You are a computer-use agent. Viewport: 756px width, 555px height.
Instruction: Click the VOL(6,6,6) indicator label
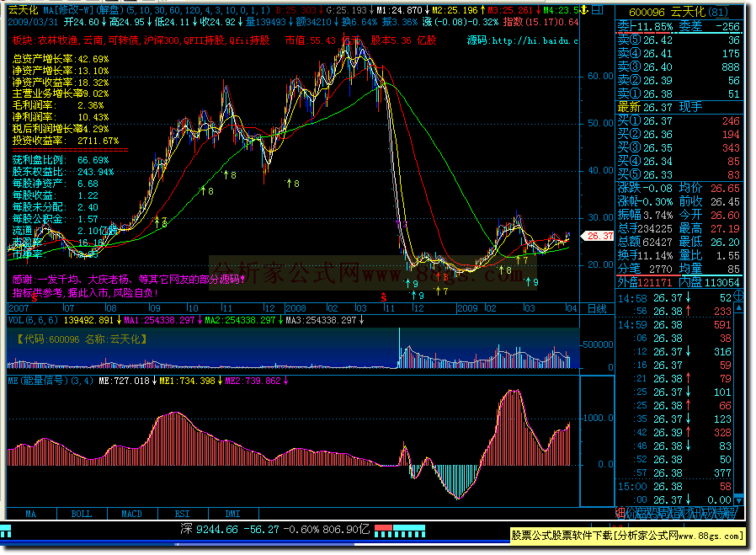[33, 320]
